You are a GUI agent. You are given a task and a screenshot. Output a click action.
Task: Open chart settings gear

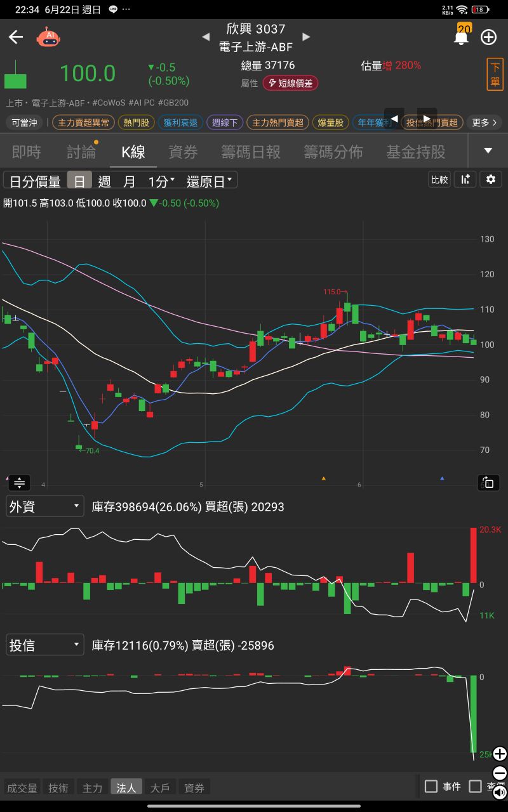(490, 180)
